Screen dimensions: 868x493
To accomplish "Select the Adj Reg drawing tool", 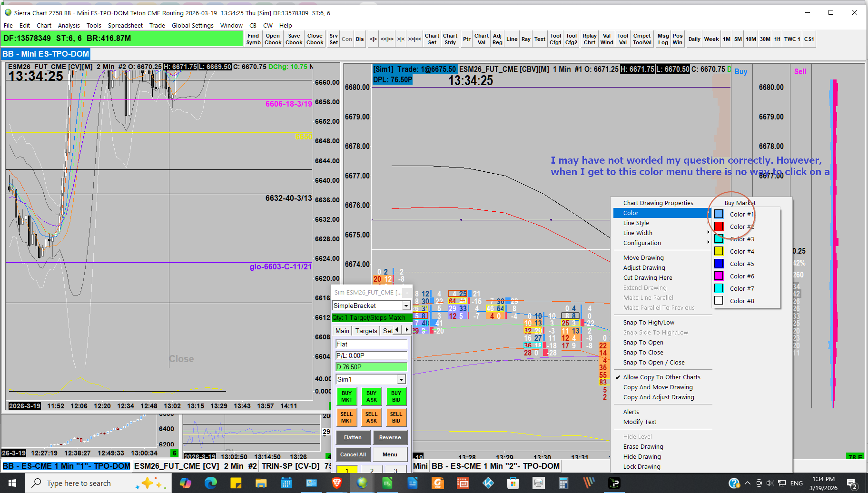I will point(497,39).
